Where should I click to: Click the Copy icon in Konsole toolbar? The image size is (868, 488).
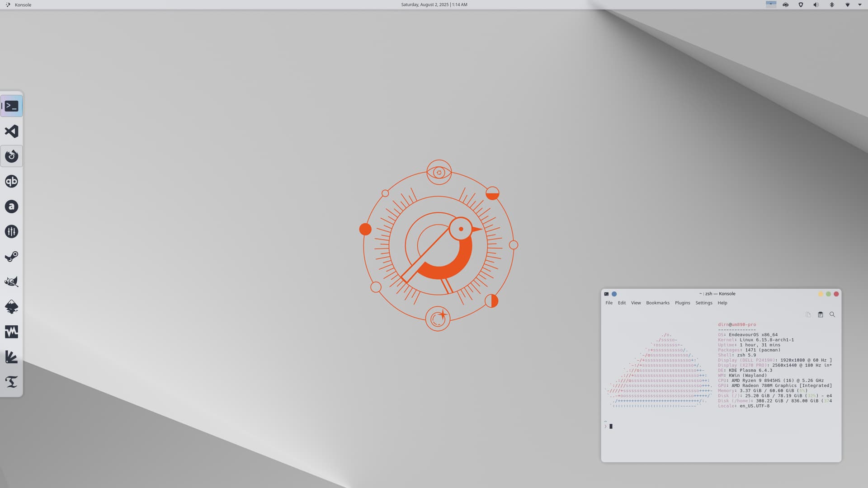tap(808, 314)
